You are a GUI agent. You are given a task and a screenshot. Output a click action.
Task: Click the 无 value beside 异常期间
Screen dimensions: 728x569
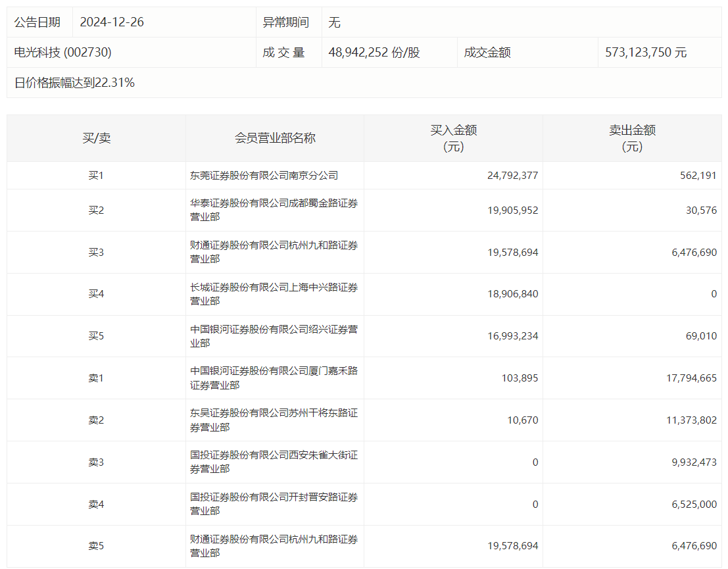pyautogui.click(x=334, y=22)
